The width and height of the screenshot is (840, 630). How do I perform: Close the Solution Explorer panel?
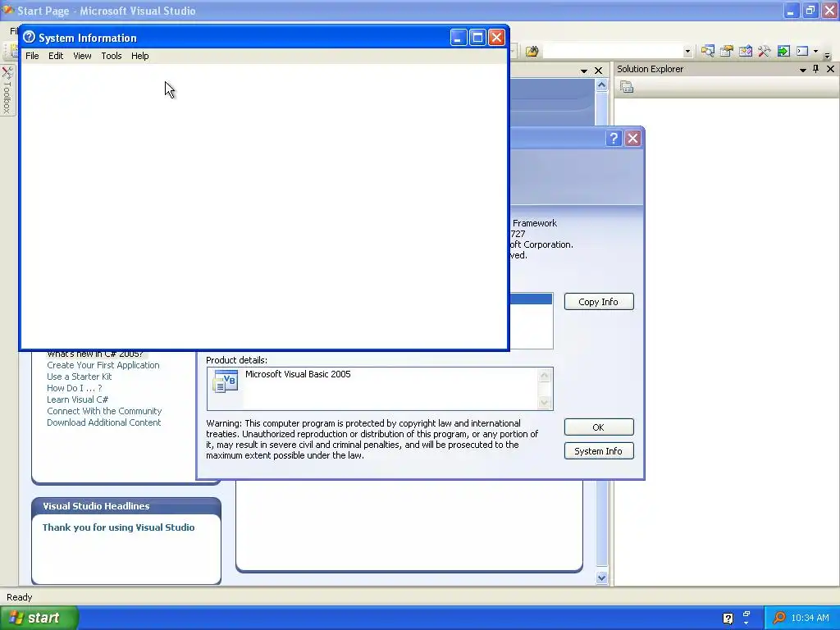pyautogui.click(x=830, y=69)
